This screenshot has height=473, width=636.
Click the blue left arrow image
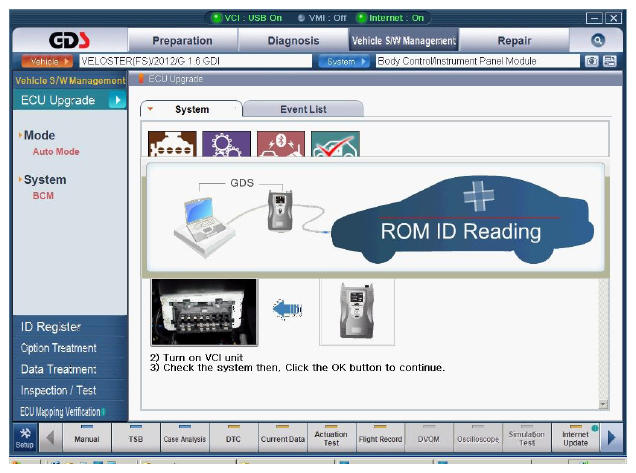(x=287, y=310)
